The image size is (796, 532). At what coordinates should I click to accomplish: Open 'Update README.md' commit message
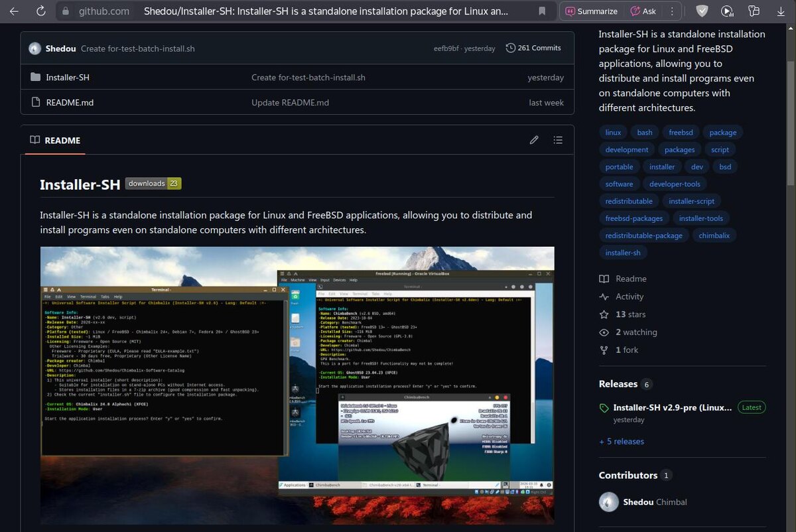pyautogui.click(x=290, y=102)
